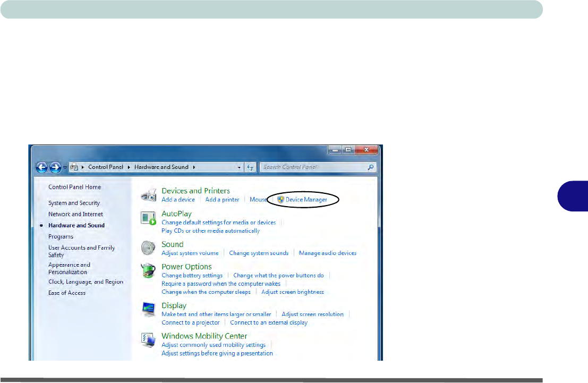Screen dimensions: 588x383
Task: Click the Forward navigation arrow button
Action: 55,167
